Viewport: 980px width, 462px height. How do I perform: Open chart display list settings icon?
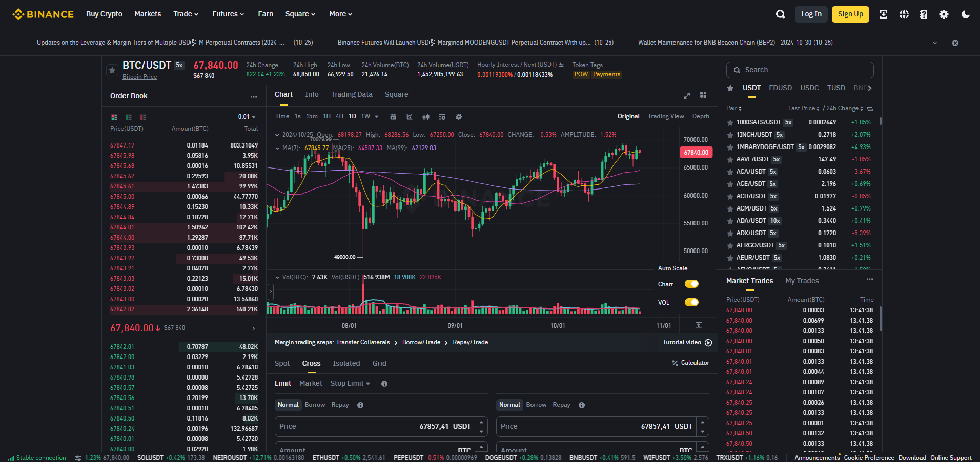[442, 117]
